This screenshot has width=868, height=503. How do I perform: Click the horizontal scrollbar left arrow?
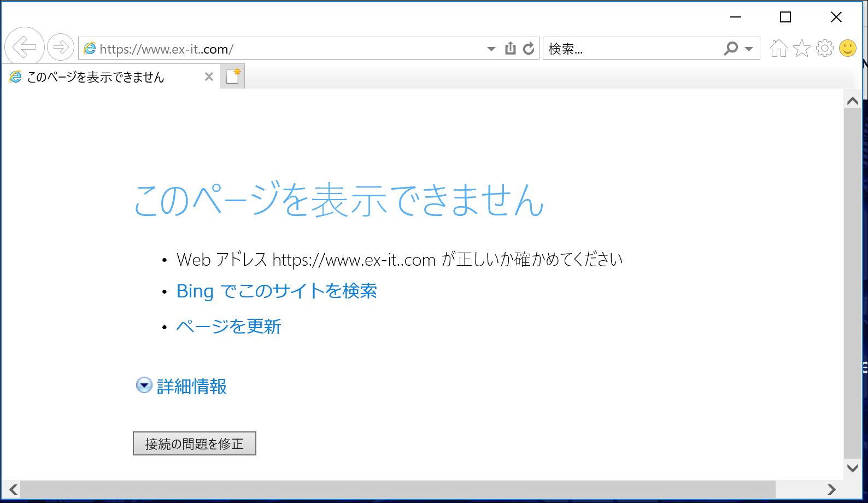[x=13, y=489]
